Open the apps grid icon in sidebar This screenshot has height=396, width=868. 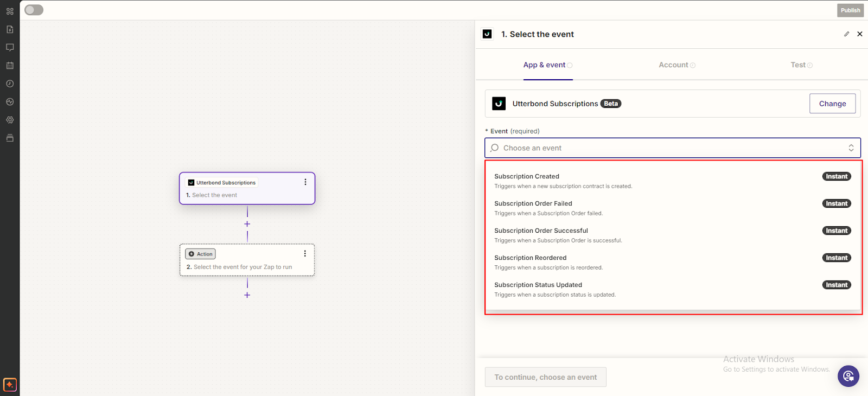tap(10, 11)
